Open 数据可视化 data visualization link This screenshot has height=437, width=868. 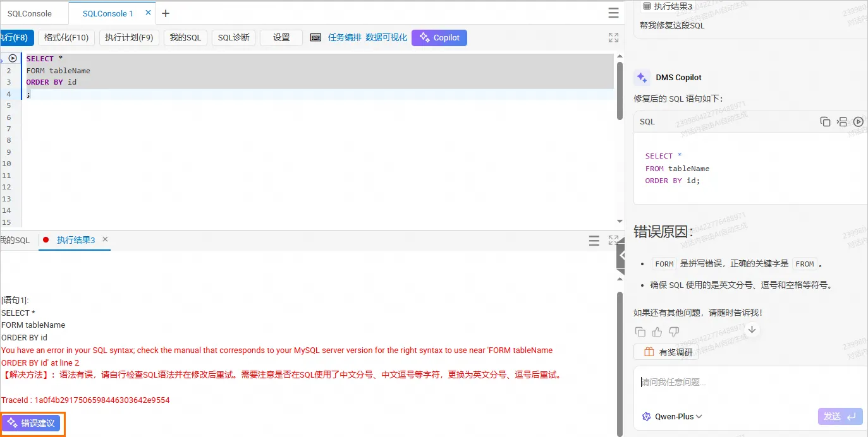point(386,38)
